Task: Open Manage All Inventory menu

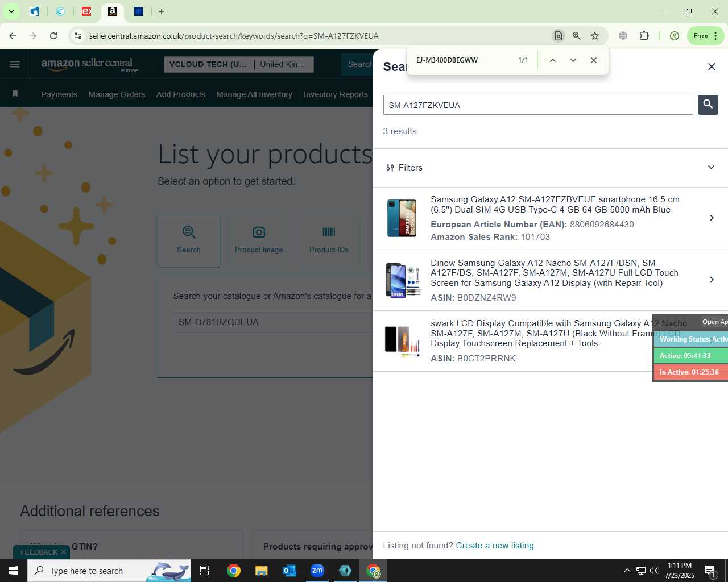Action: pyautogui.click(x=254, y=94)
